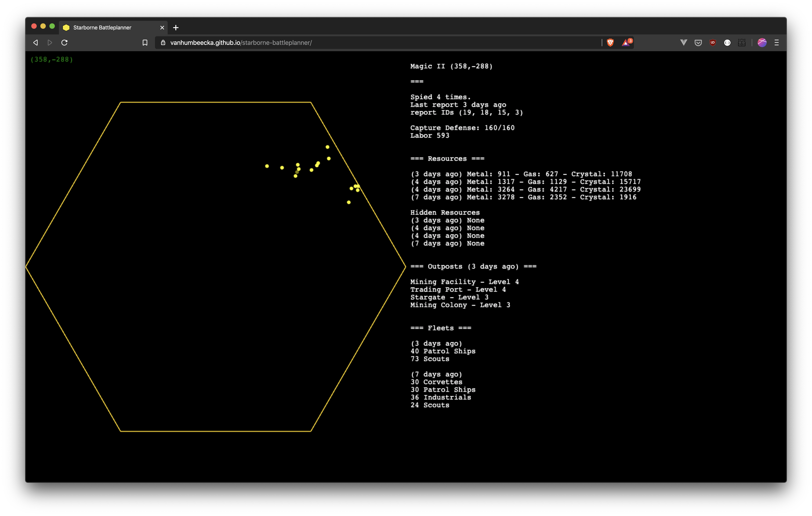Click the yellow window minimize button
Screen dimensions: 812x516
point(43,26)
